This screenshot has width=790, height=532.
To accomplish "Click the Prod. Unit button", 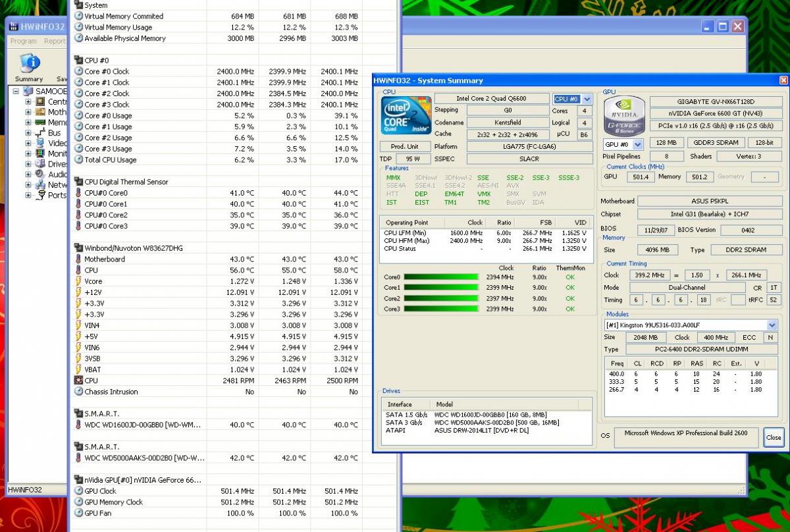I will click(406, 146).
